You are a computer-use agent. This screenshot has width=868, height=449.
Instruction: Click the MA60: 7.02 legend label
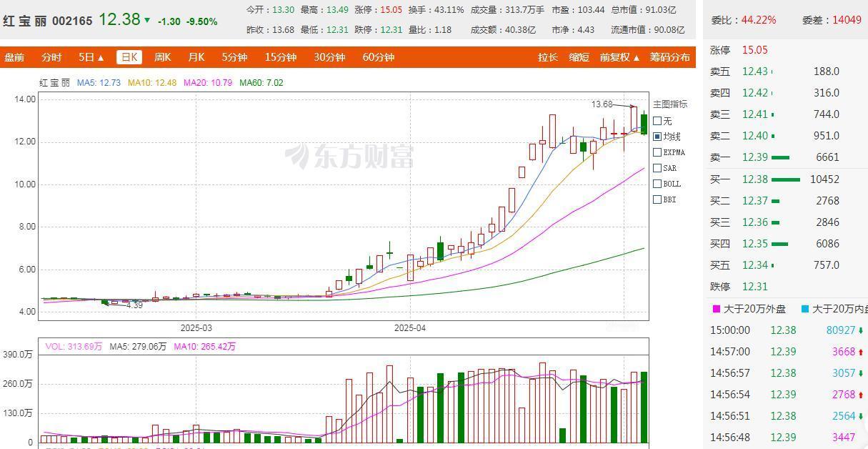pyautogui.click(x=261, y=83)
